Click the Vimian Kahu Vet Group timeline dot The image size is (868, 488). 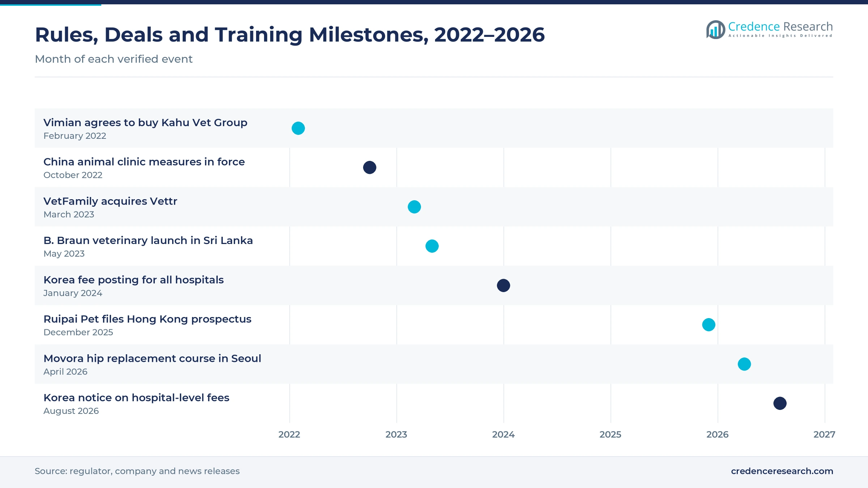298,128
